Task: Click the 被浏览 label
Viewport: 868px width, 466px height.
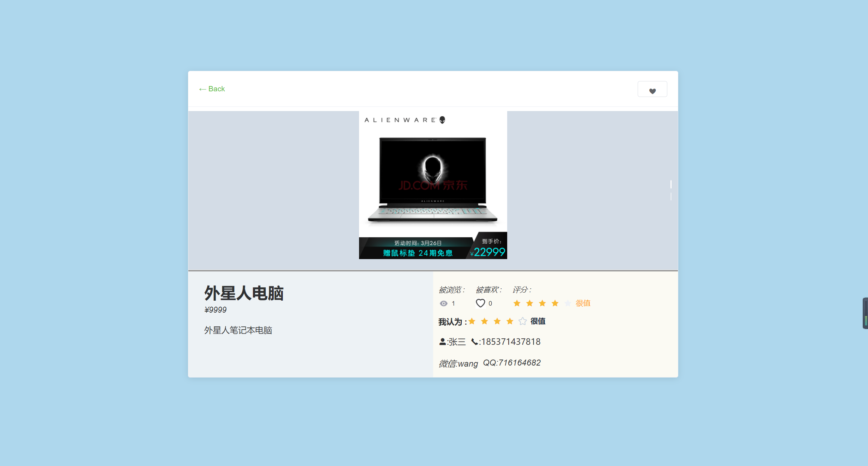Action: (x=451, y=290)
